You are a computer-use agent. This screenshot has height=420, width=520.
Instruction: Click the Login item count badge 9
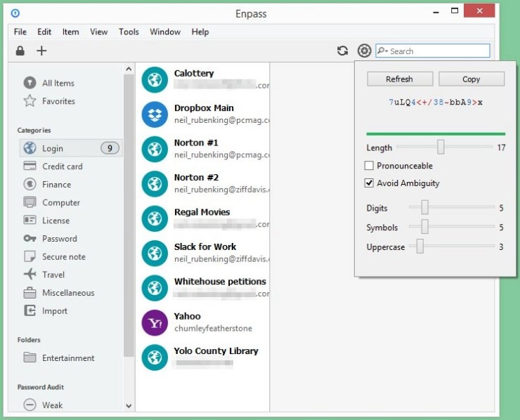point(110,148)
